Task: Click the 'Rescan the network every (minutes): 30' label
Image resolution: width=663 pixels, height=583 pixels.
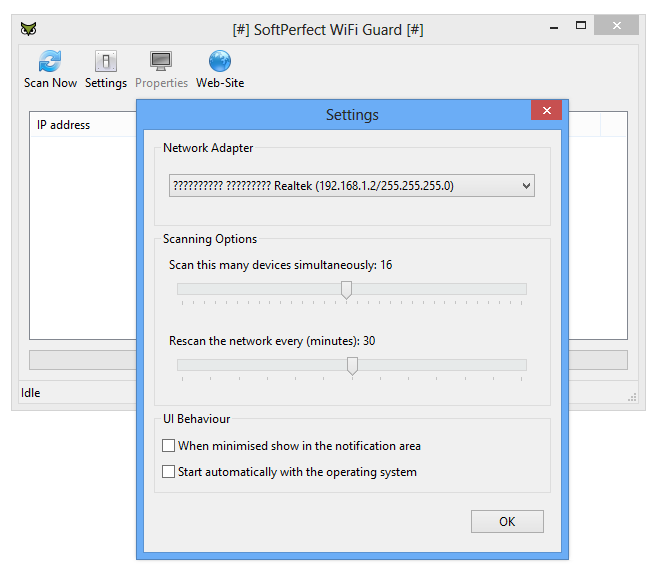Action: (272, 341)
